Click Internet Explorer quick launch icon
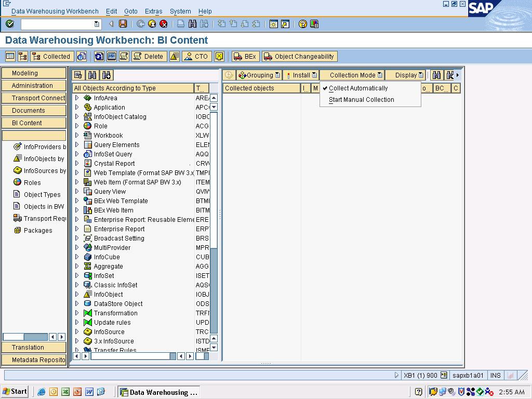This screenshot has width=532, height=399. point(42,392)
